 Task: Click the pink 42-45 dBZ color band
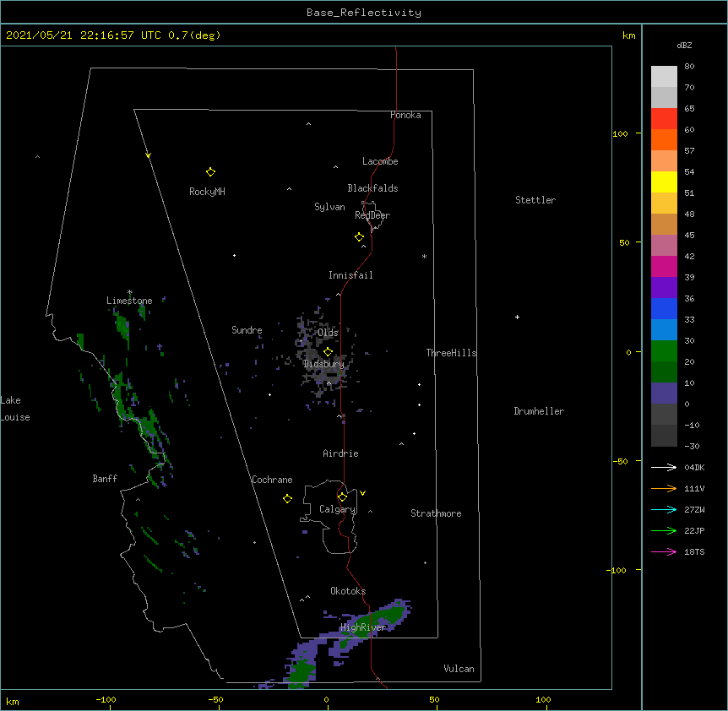[x=664, y=246]
